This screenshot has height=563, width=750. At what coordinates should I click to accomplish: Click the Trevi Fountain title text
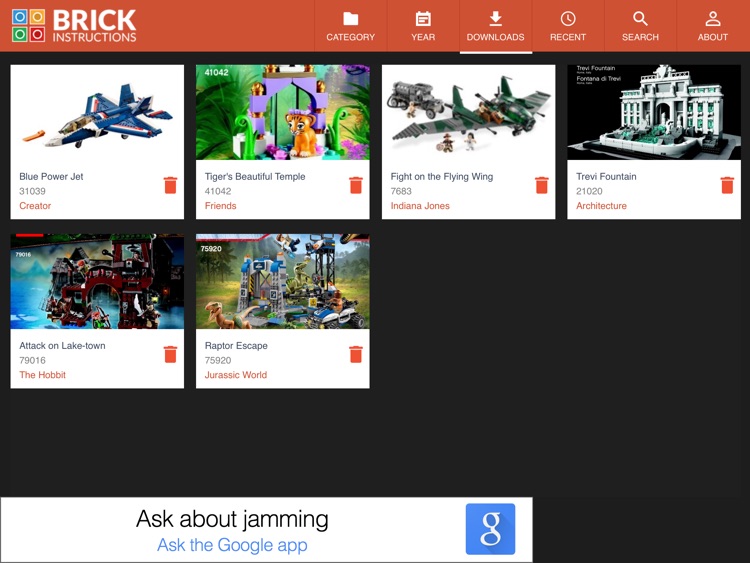(x=606, y=177)
